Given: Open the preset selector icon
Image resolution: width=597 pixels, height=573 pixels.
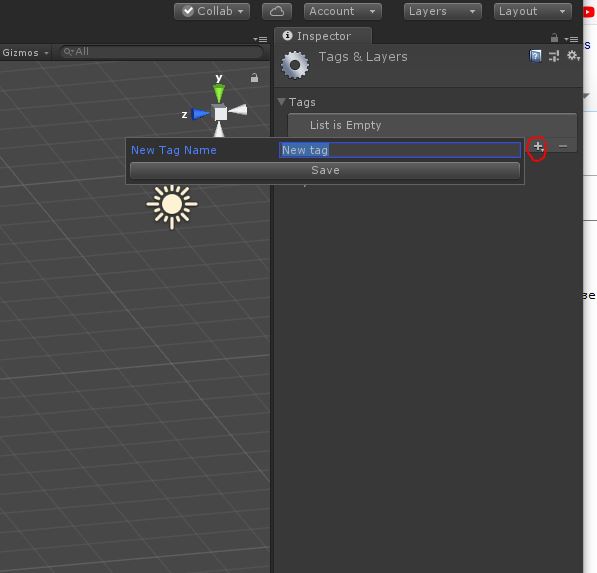Looking at the screenshot, I should click(554, 56).
